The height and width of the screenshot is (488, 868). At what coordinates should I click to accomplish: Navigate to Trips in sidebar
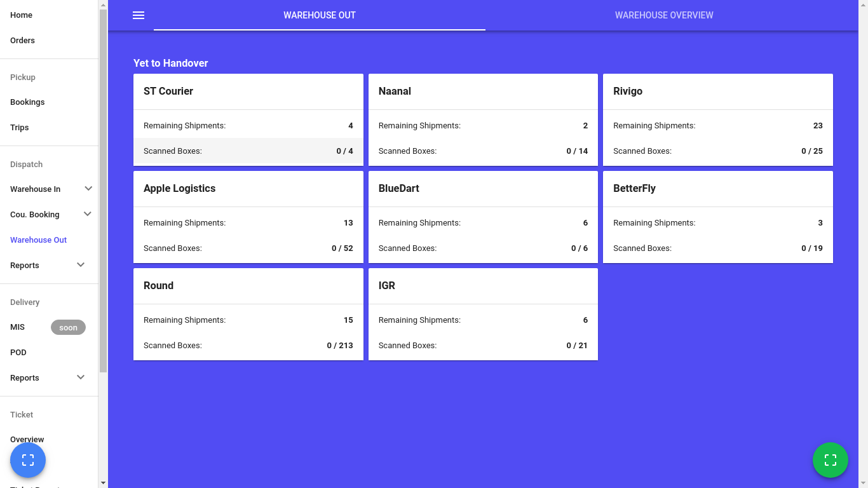point(20,128)
